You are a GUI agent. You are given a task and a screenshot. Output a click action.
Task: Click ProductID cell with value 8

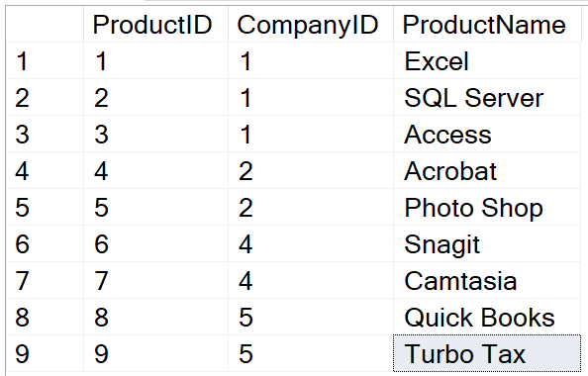(x=156, y=317)
